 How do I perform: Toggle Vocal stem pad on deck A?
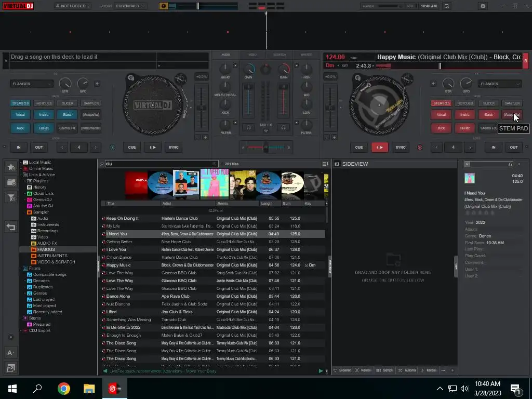click(20, 115)
